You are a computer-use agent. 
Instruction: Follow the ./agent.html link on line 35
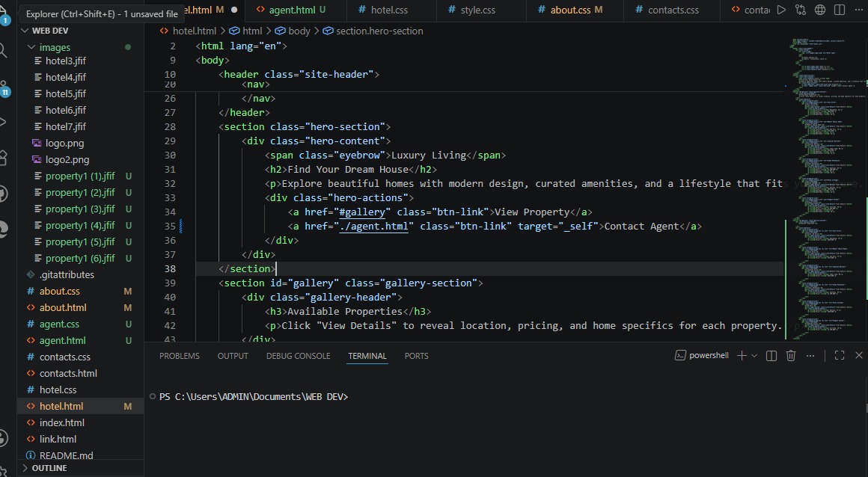tap(373, 227)
